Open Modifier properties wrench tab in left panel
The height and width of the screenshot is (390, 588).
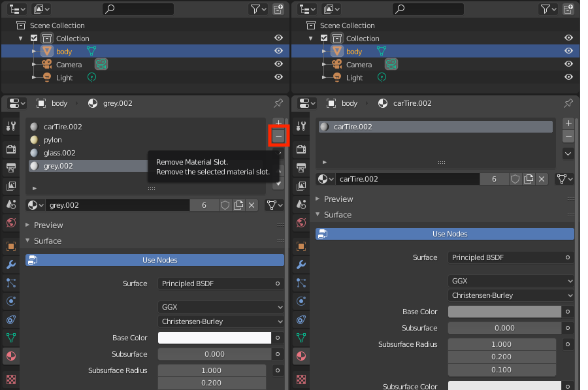[x=10, y=265]
